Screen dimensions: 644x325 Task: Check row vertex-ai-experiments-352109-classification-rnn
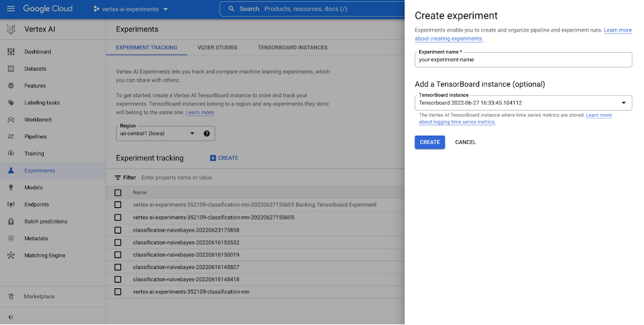pos(118,292)
